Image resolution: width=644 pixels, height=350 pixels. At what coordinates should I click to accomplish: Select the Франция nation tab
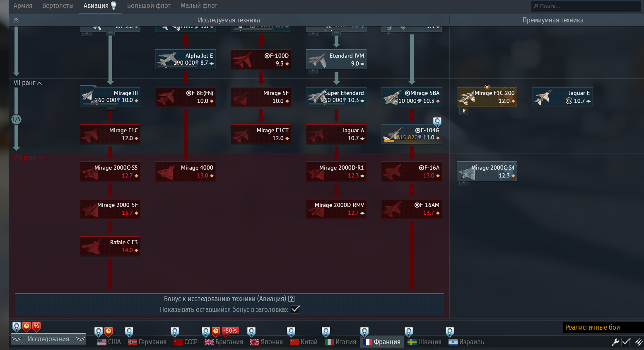tap(382, 342)
